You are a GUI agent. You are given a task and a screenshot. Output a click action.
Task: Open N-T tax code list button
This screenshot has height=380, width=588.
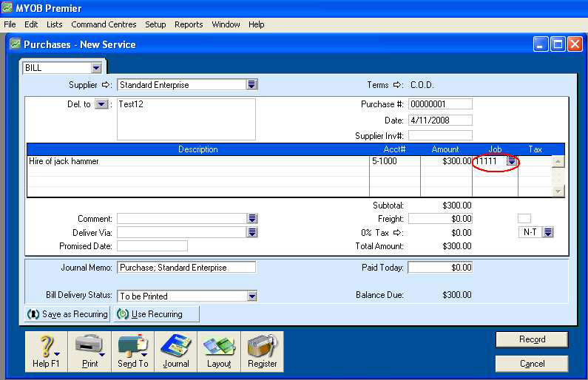[x=548, y=232]
